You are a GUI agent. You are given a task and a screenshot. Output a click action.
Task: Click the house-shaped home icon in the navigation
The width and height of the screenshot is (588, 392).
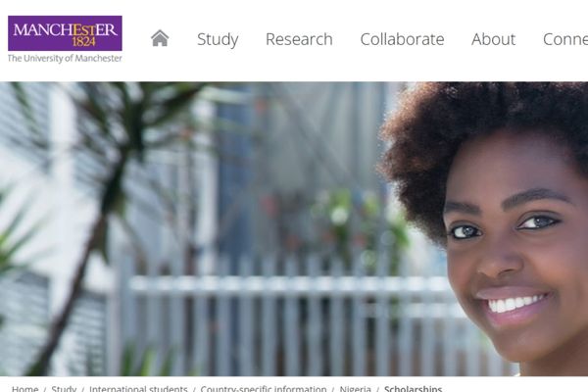click(x=160, y=38)
